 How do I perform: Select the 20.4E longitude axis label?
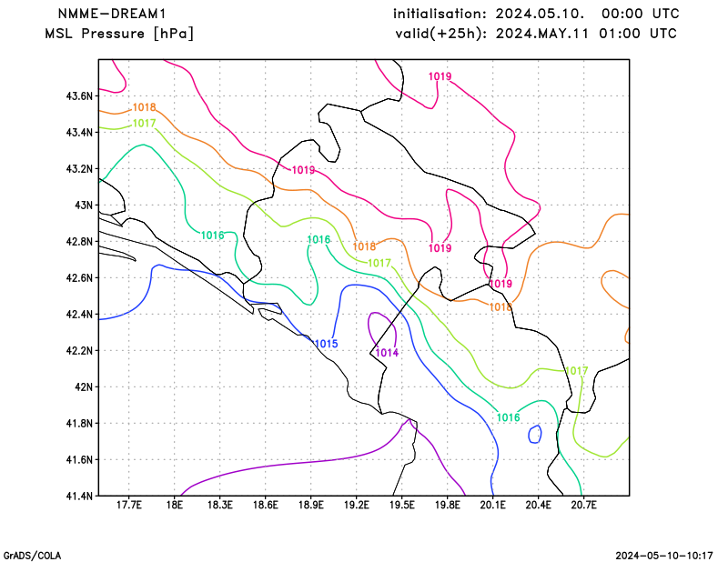[538, 505]
